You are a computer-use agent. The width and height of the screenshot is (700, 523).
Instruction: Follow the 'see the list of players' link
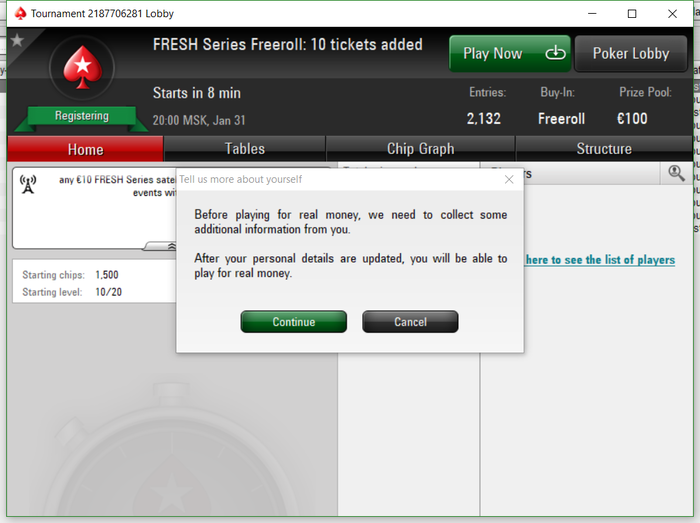pyautogui.click(x=600, y=260)
